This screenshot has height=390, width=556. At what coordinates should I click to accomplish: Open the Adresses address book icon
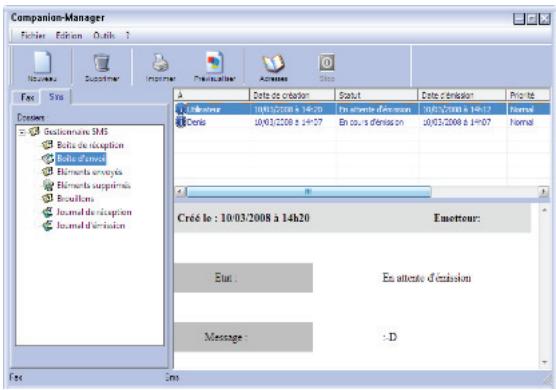pyautogui.click(x=273, y=63)
